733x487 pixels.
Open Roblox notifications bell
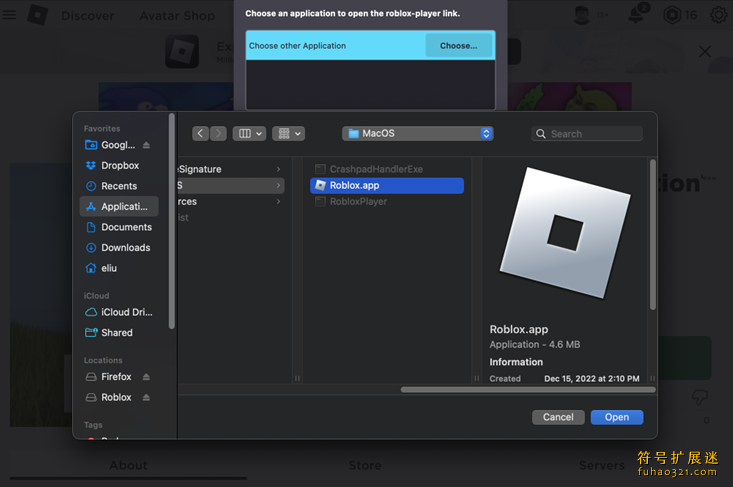click(x=636, y=15)
